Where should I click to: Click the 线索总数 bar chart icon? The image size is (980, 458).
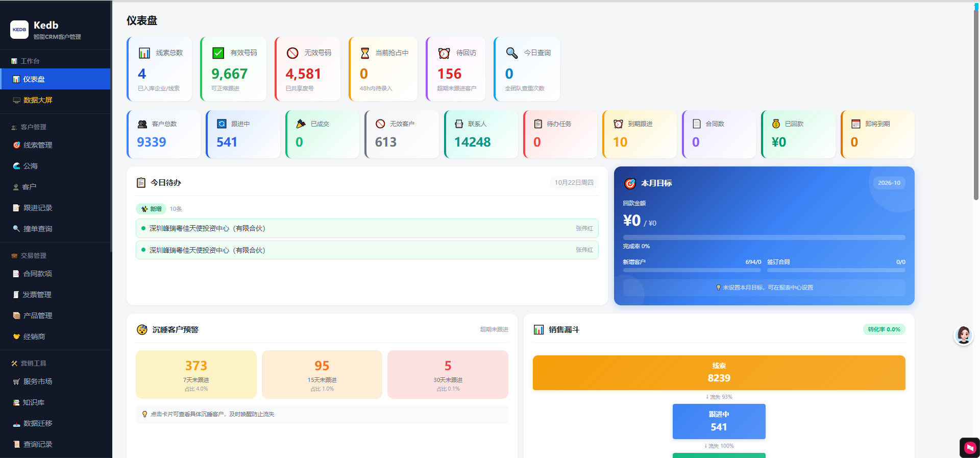pos(144,53)
